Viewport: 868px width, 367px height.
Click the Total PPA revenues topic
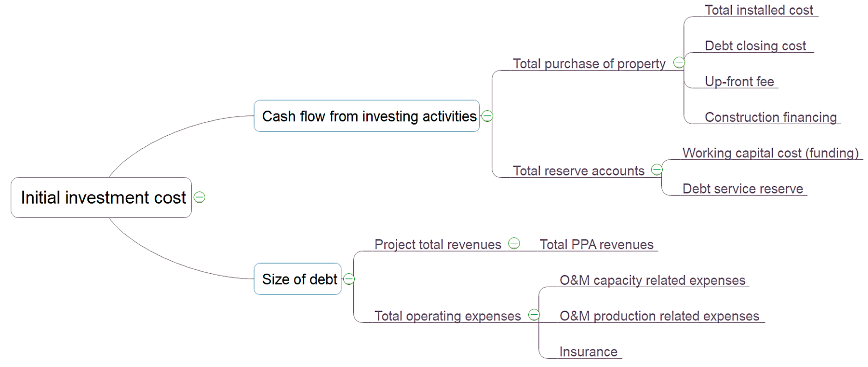tap(596, 244)
